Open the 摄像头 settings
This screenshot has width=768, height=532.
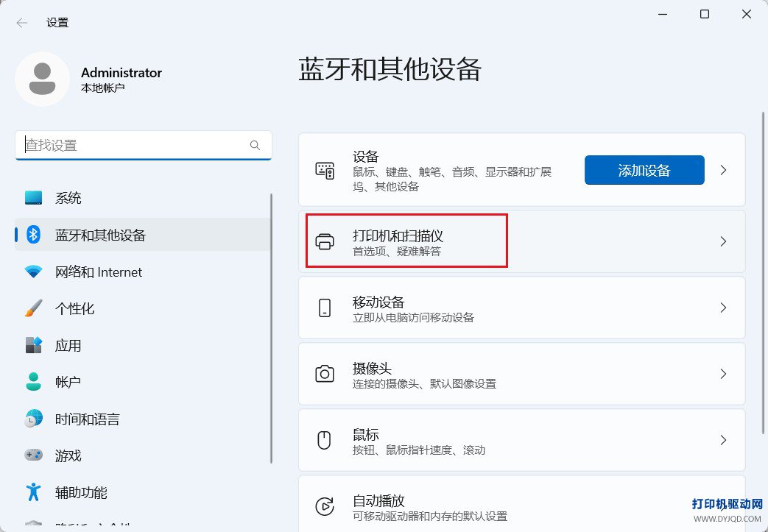(x=521, y=374)
